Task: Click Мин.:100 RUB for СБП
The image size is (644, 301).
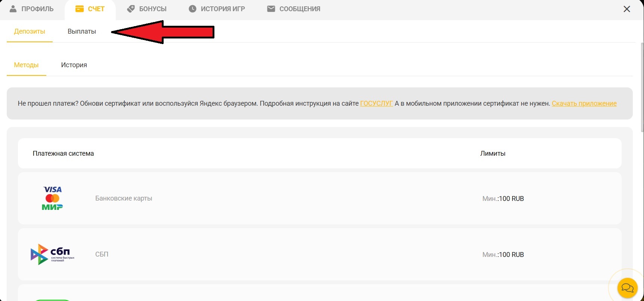Action: (x=503, y=255)
